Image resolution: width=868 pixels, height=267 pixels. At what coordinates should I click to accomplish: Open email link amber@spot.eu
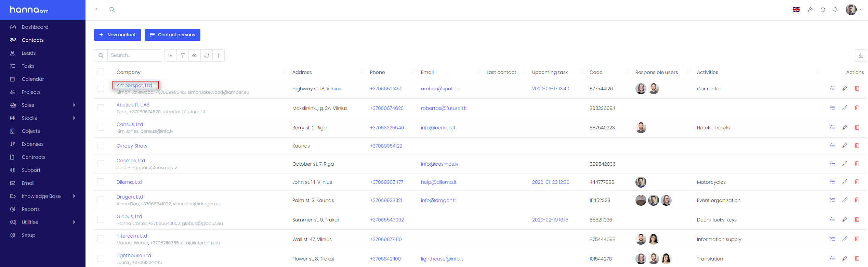[x=440, y=89]
